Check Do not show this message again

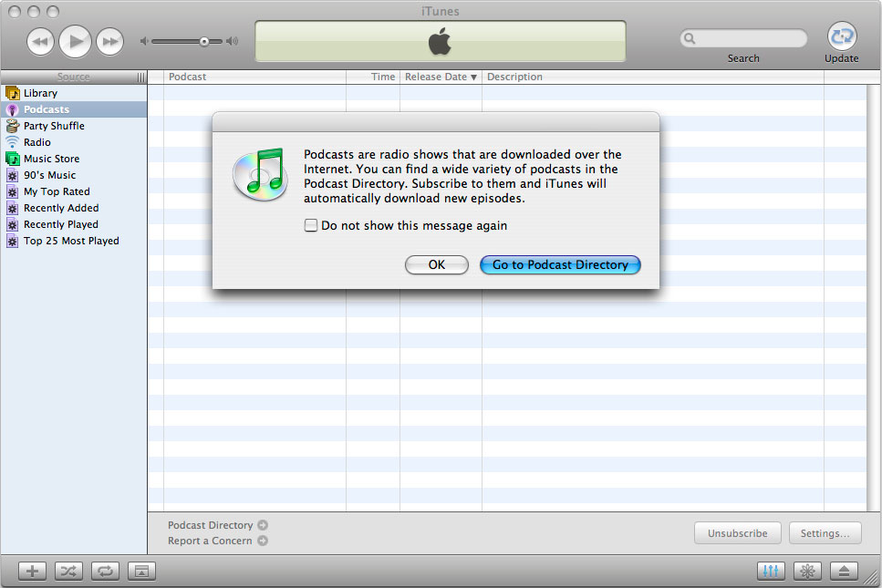tap(310, 225)
